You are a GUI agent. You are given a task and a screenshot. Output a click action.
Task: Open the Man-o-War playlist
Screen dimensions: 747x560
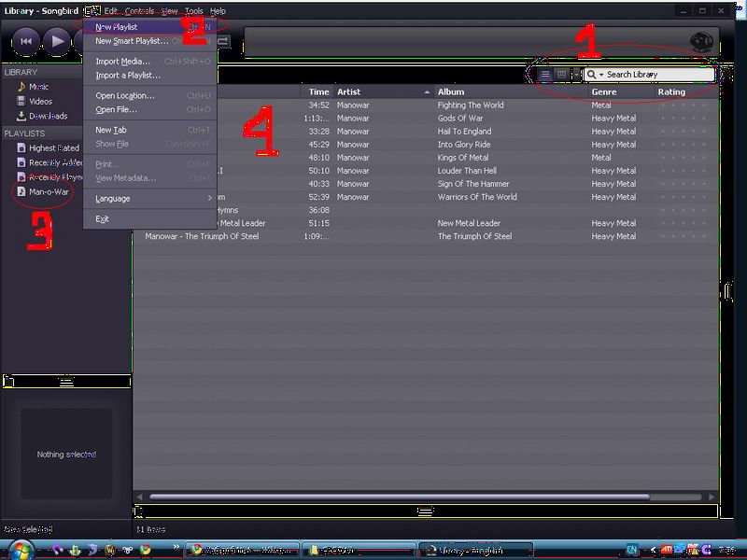point(49,191)
